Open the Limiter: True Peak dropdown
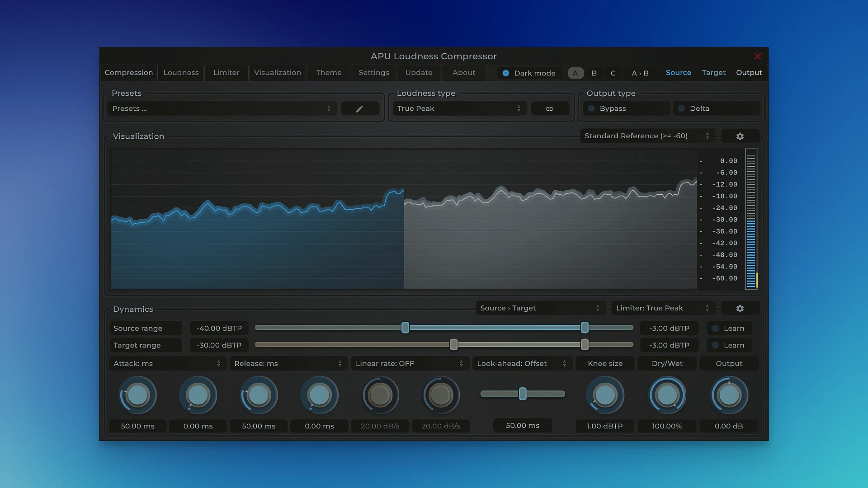 click(x=663, y=308)
